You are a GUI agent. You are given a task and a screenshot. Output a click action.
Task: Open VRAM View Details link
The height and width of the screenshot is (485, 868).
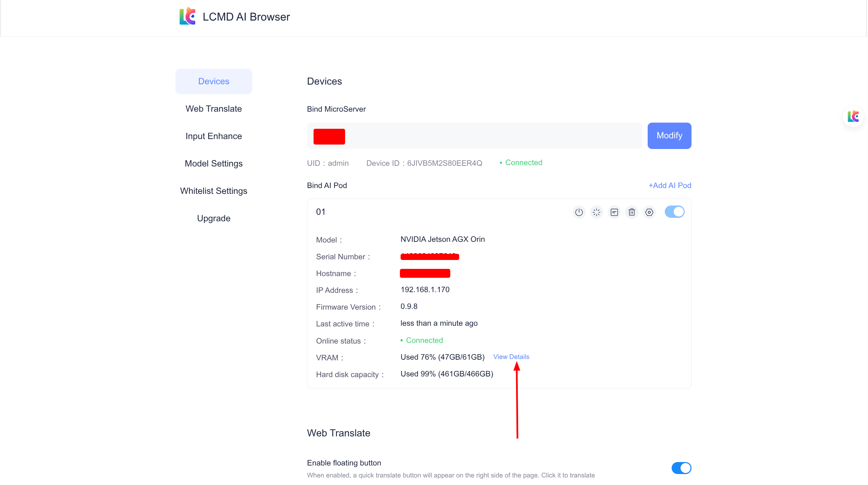click(x=511, y=357)
